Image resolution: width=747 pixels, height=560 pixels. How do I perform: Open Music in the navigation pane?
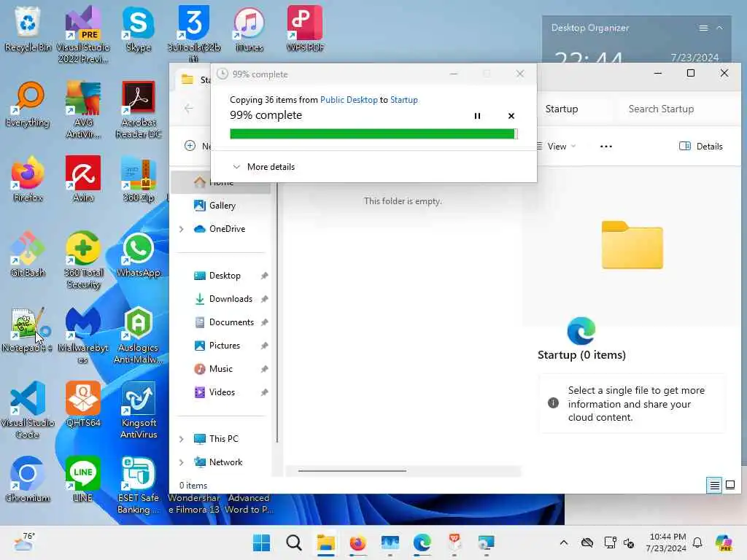coord(222,368)
